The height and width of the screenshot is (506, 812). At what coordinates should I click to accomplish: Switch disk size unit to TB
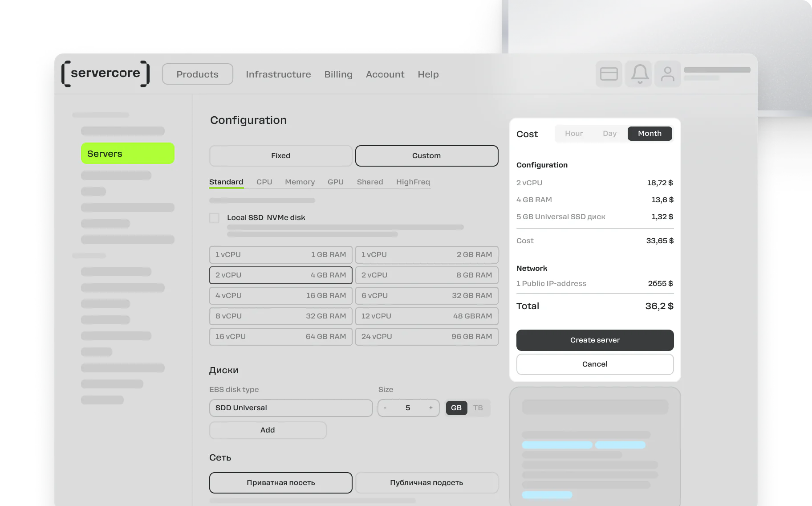[x=478, y=408]
